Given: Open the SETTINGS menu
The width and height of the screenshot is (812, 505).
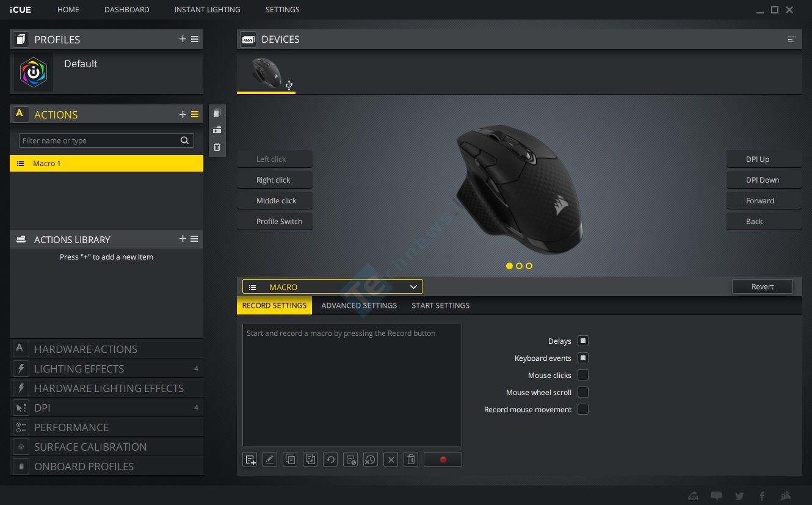Looking at the screenshot, I should tap(283, 10).
